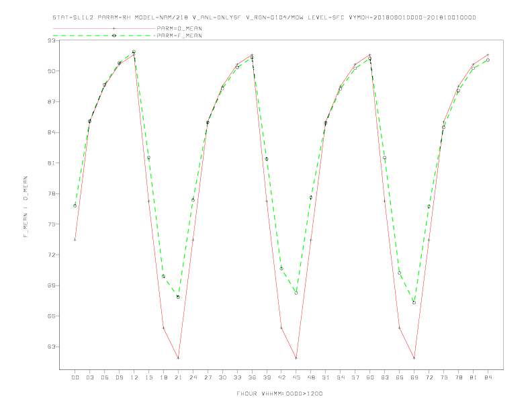
Task: Click x-axis tick label 09
Action: click(120, 377)
